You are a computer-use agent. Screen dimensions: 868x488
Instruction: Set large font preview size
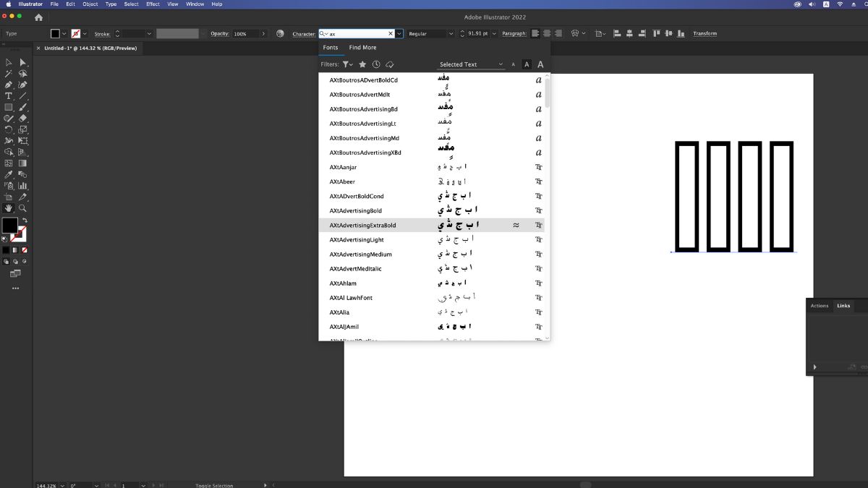(x=540, y=64)
